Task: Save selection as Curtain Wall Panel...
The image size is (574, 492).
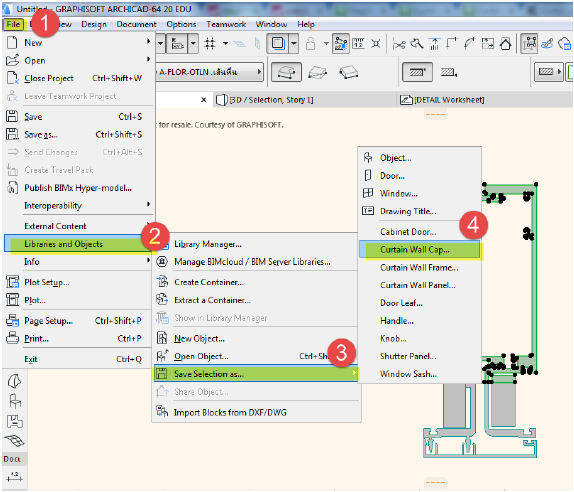Action: [x=420, y=285]
